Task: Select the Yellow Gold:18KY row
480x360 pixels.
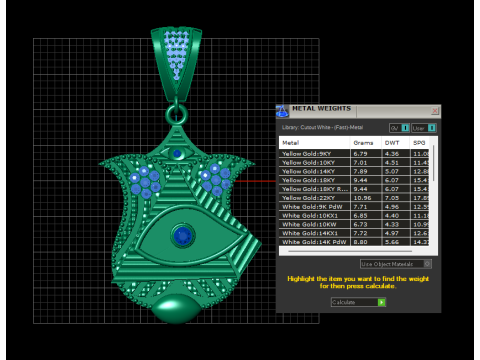Action: coord(354,180)
